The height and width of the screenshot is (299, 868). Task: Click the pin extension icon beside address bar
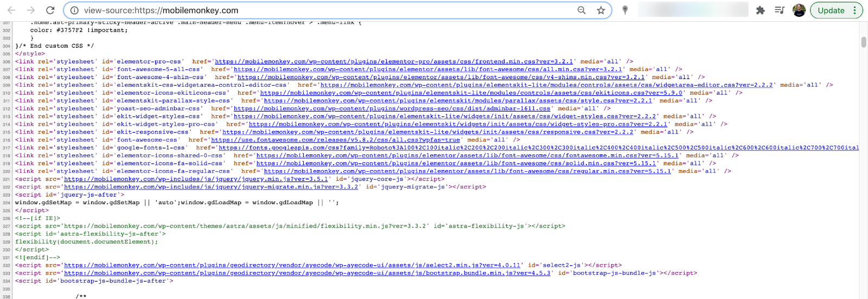click(x=625, y=10)
